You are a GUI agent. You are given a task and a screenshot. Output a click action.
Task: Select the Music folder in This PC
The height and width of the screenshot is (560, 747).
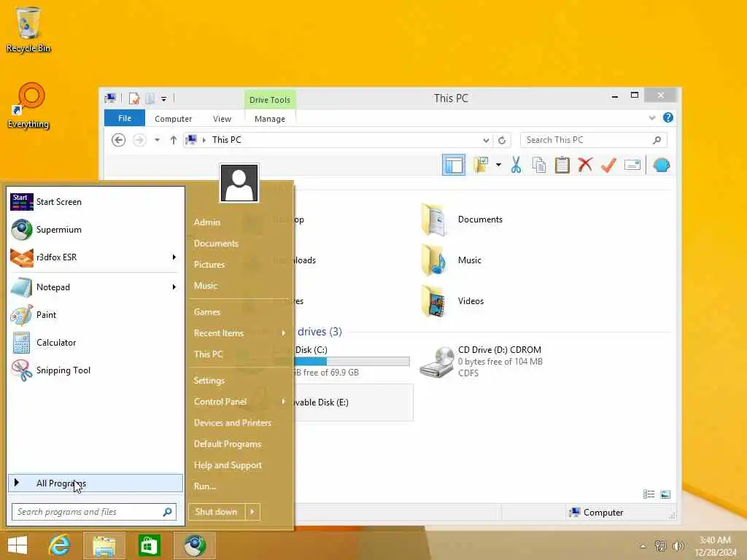(451, 260)
